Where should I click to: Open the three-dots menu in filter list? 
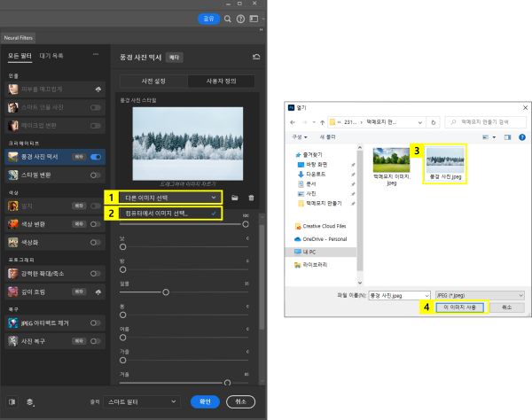pos(96,54)
